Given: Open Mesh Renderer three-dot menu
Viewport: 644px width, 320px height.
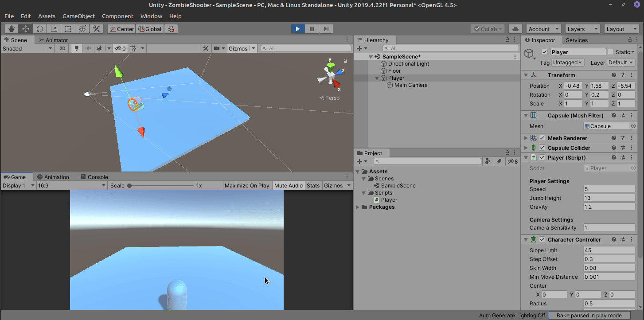Looking at the screenshot, I should [x=632, y=138].
